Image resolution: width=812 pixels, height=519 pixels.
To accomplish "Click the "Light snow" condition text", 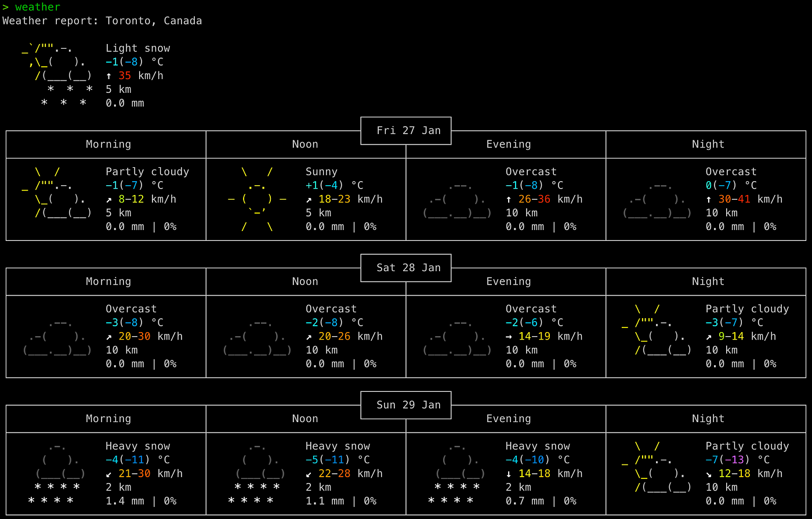I will (x=137, y=48).
